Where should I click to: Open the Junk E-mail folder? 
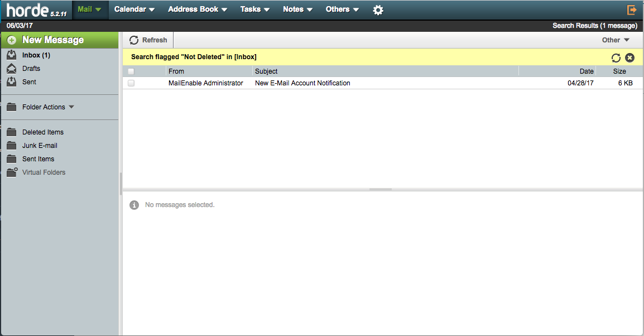[x=39, y=146]
